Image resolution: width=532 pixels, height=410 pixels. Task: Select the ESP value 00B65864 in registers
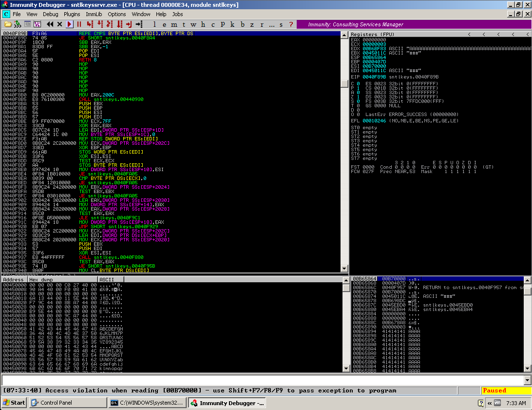(374, 58)
